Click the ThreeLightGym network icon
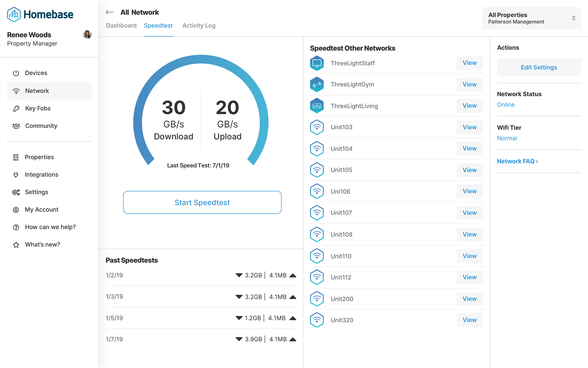This screenshot has width=588, height=368. point(317,85)
